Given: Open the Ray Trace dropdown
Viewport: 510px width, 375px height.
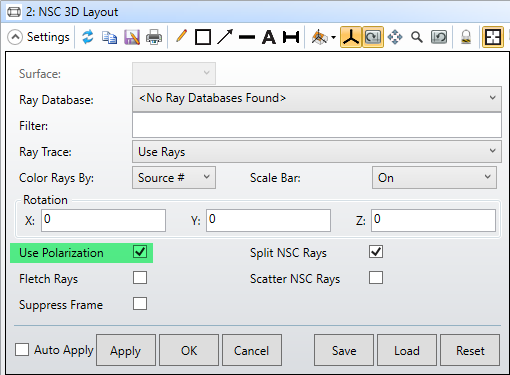Looking at the screenshot, I should pos(317,152).
